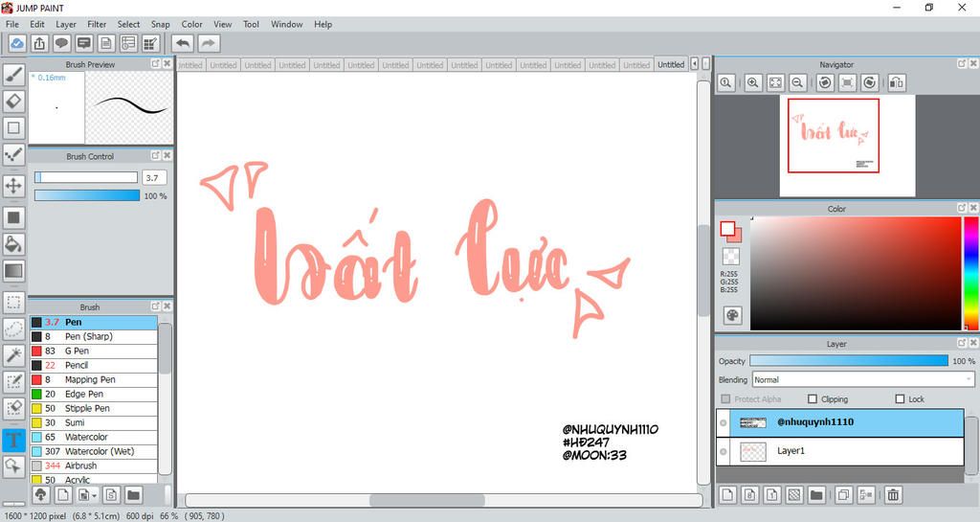Click the Undo arrow button

(183, 43)
